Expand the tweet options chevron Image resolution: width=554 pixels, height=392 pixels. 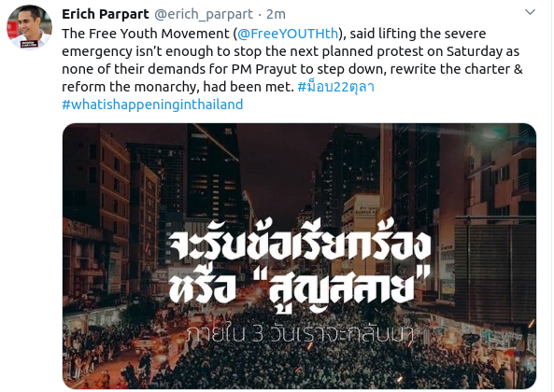[530, 12]
